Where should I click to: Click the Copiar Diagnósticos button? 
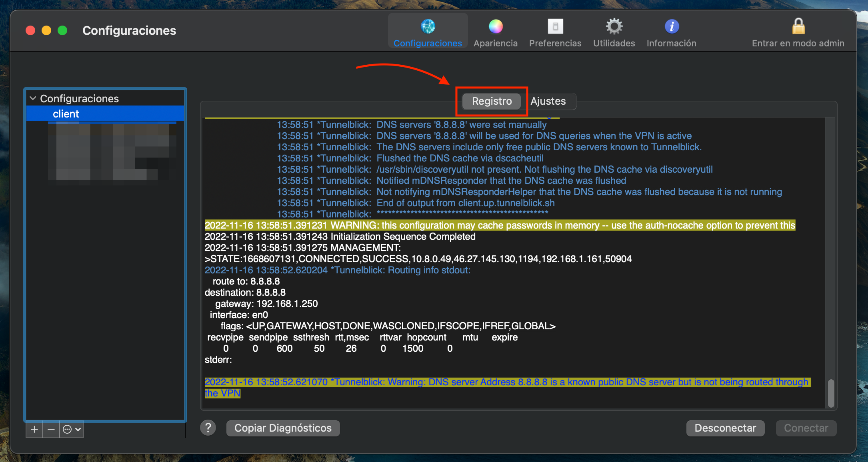(283, 428)
